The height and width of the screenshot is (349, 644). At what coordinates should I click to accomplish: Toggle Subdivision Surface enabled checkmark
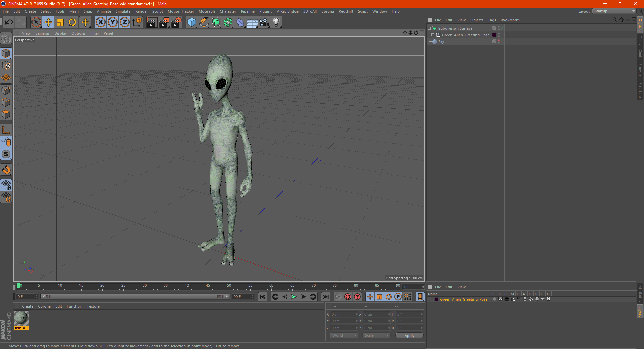click(502, 28)
